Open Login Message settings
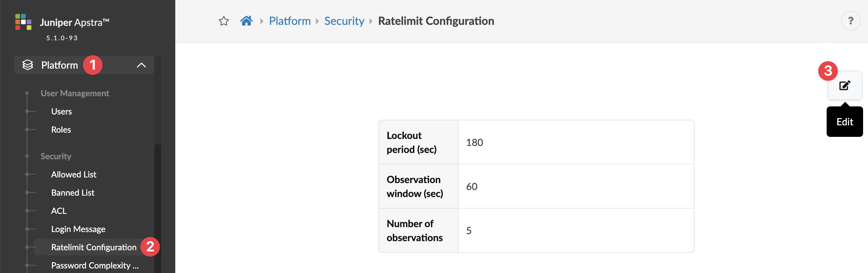 point(78,229)
